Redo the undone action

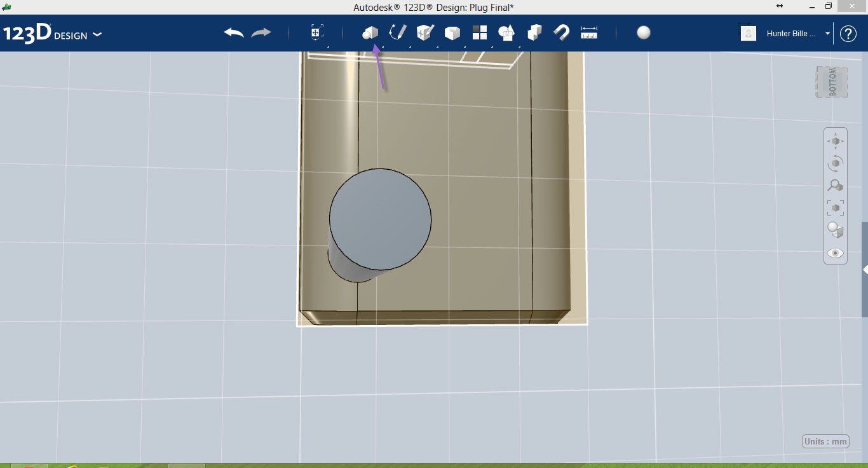point(261,32)
